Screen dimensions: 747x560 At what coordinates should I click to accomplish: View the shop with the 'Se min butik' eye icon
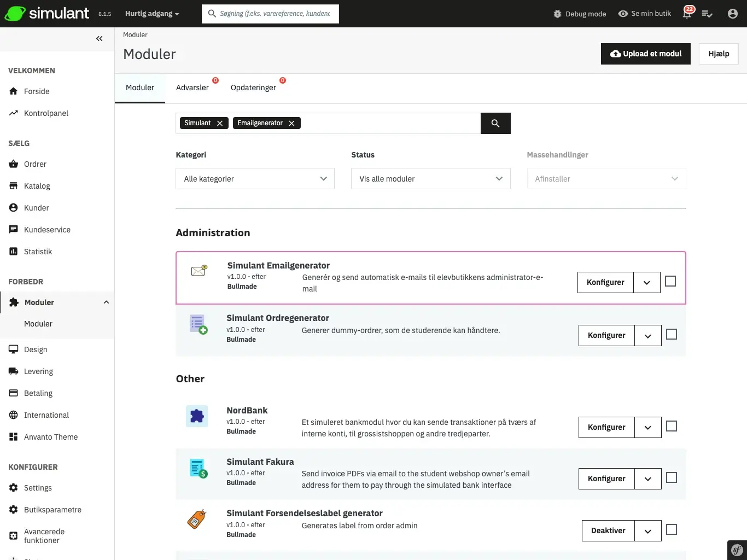pyautogui.click(x=622, y=13)
